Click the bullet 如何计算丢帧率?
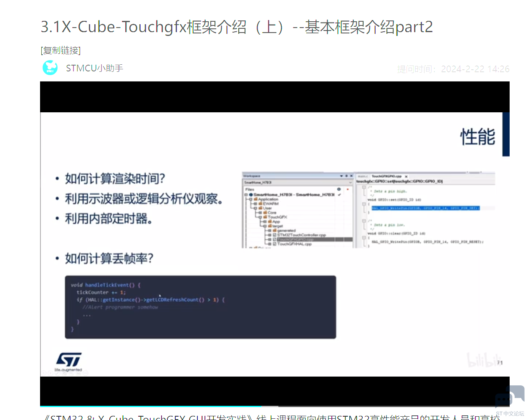Screen dimensions: 528x420 click(x=109, y=258)
